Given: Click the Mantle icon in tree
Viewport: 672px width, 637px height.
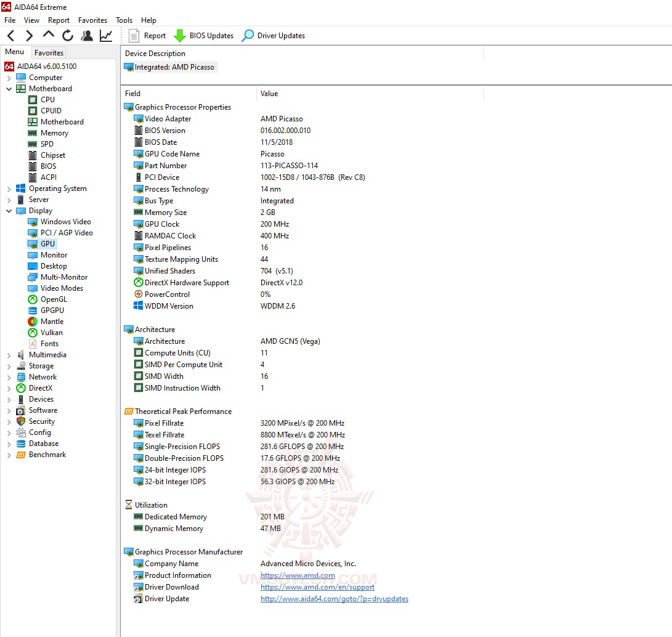Looking at the screenshot, I should (33, 322).
